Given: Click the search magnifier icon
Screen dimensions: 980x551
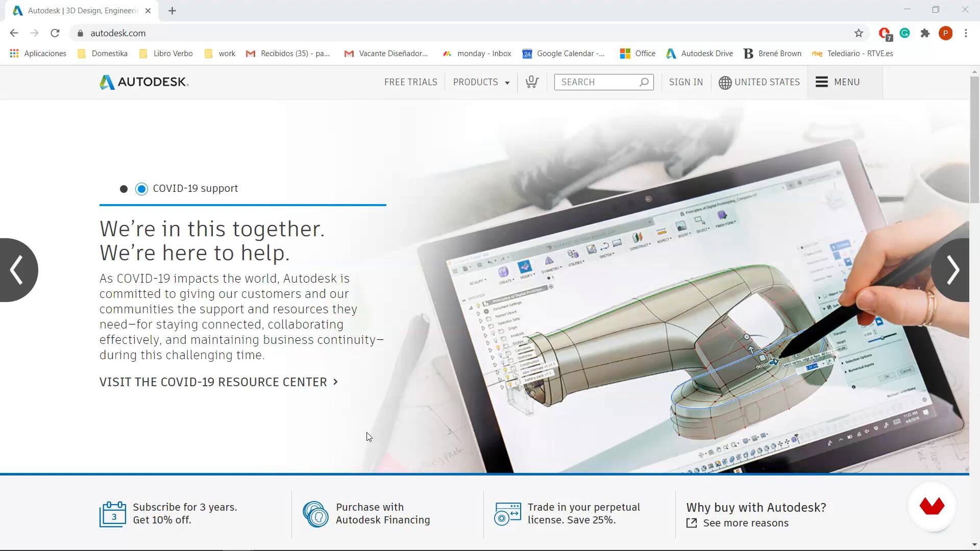Looking at the screenshot, I should (x=644, y=82).
